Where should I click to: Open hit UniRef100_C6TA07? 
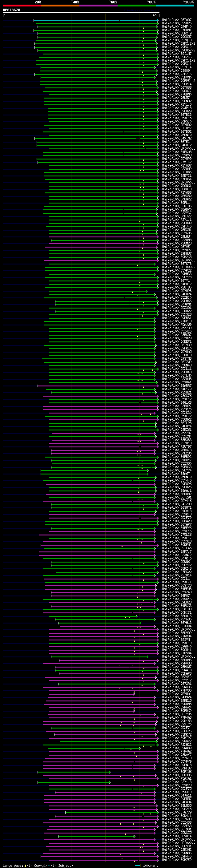pos(176,20)
